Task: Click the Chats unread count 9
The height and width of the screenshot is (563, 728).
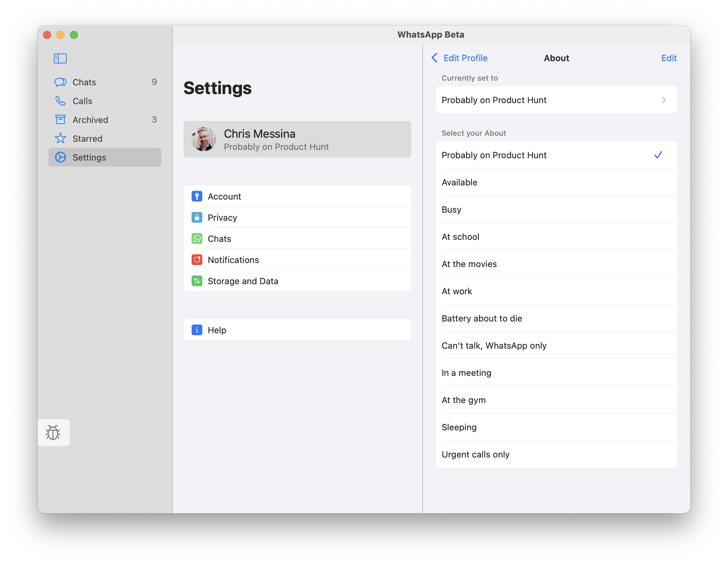Action: pyautogui.click(x=154, y=82)
